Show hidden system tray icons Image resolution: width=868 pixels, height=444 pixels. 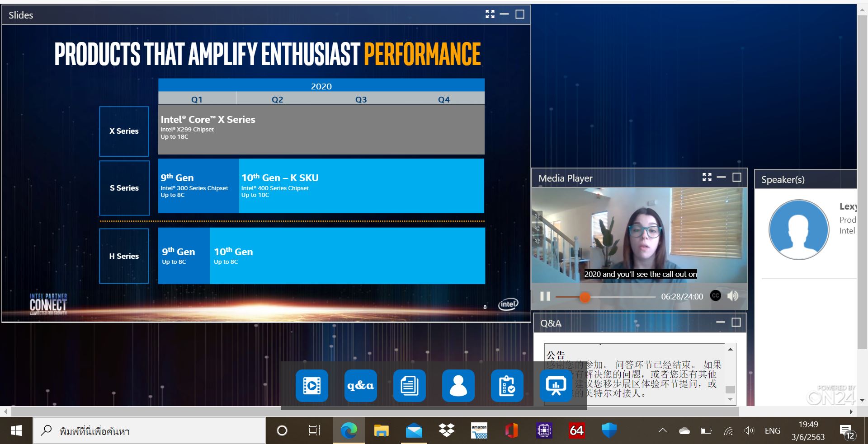pos(663,431)
